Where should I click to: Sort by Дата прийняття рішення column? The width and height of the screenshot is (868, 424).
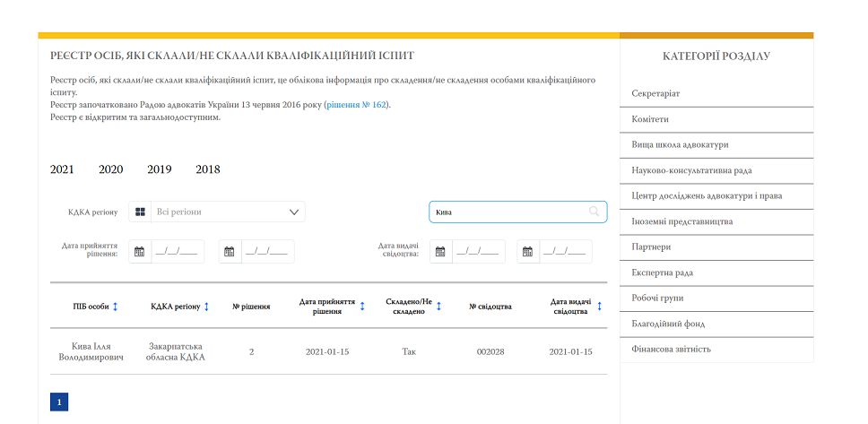(362, 307)
